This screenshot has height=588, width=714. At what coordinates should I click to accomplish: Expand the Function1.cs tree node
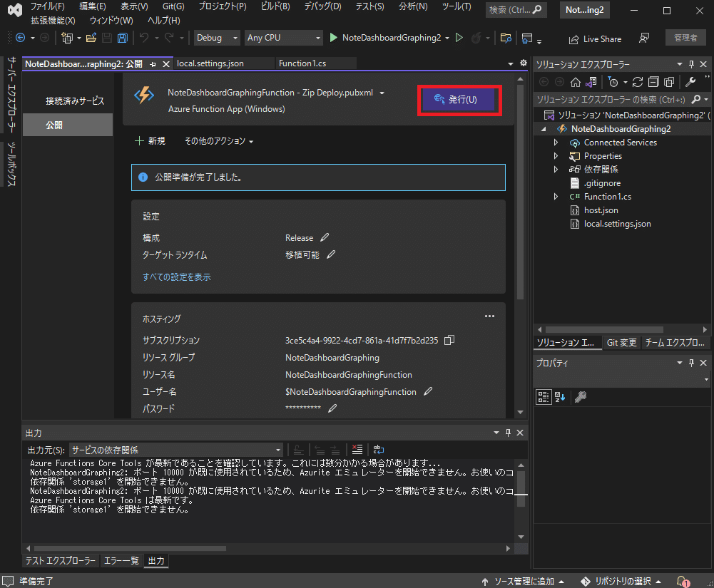(556, 197)
